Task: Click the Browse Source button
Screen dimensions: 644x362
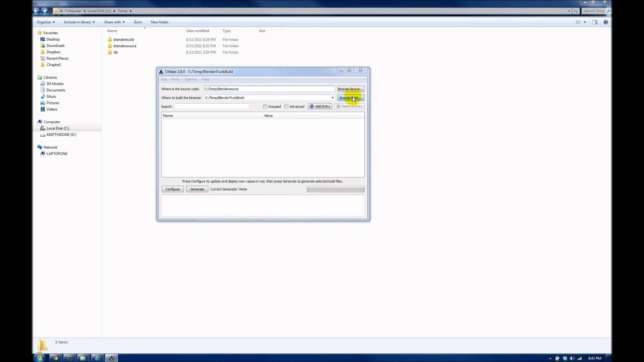Action: click(x=350, y=89)
